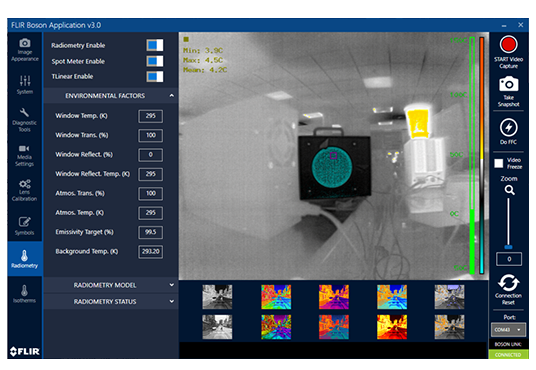Edit the Window Reflect. Temp. (K) field
Image resolution: width=536 pixels, height=370 pixels.
150,174
